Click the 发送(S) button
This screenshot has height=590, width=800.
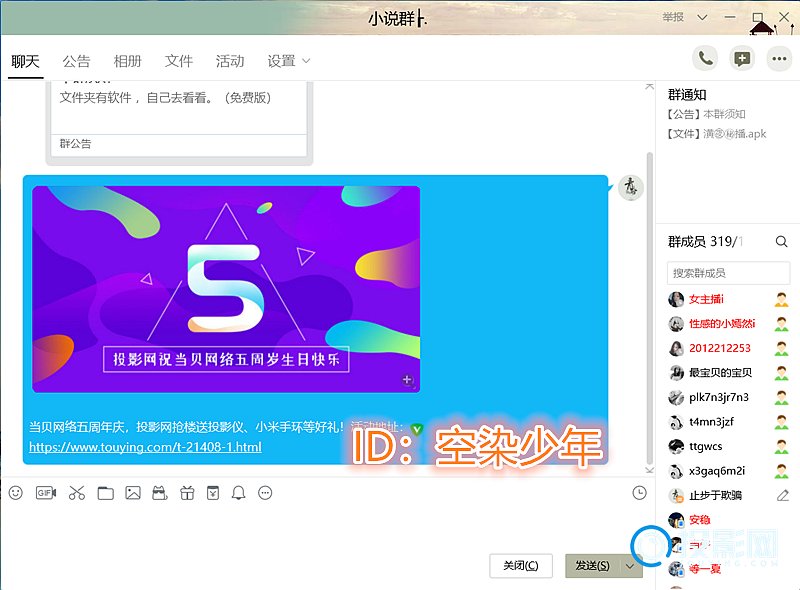(593, 566)
